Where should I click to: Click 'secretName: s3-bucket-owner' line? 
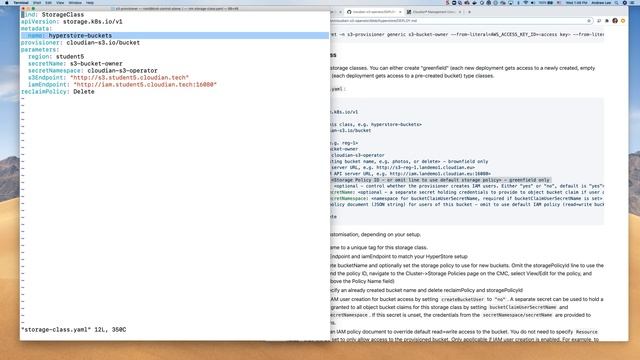75,64
